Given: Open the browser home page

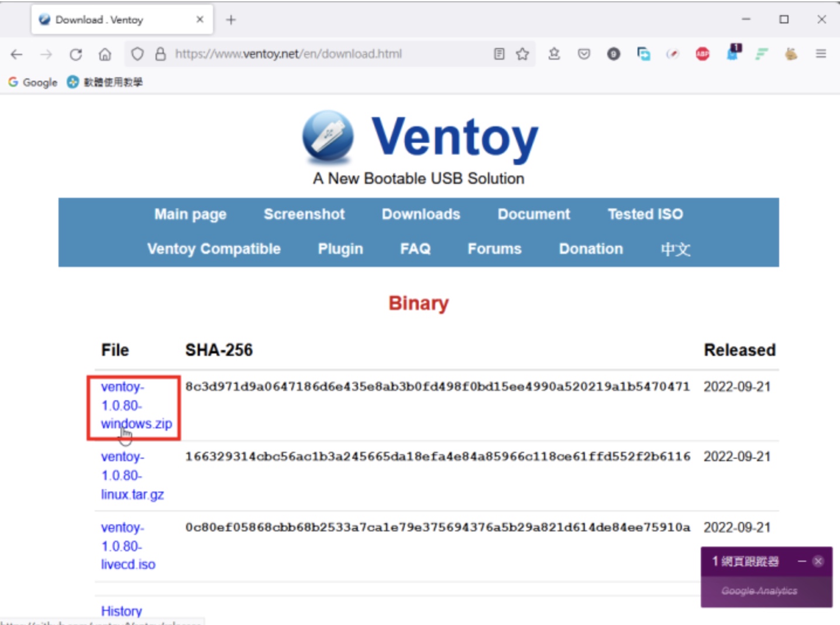Looking at the screenshot, I should point(105,54).
